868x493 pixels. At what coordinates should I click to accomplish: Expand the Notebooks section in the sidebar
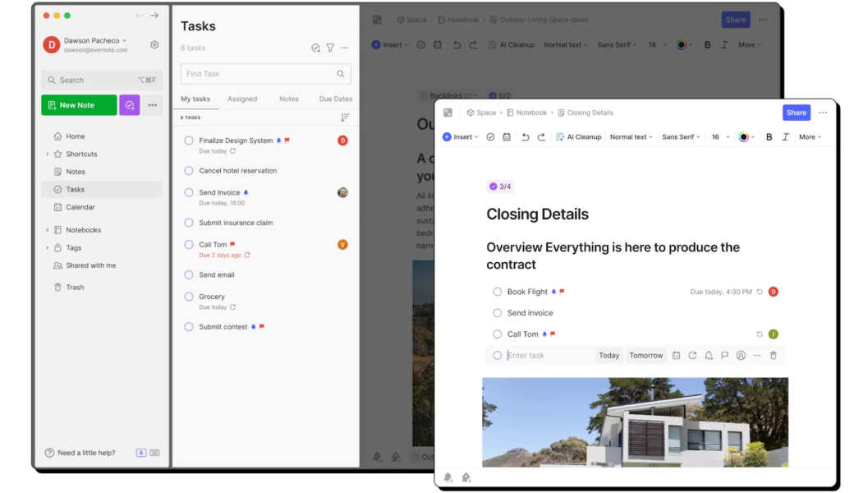coord(48,229)
